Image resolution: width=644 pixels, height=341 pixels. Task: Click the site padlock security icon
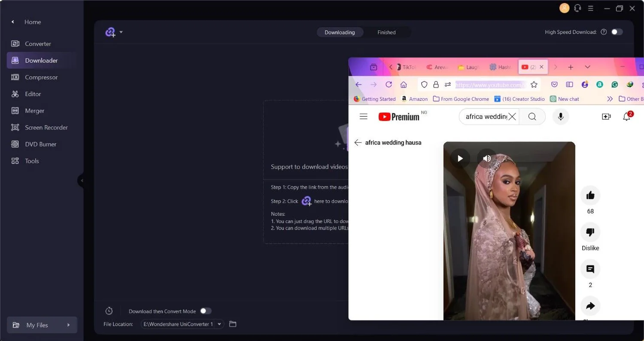(436, 84)
